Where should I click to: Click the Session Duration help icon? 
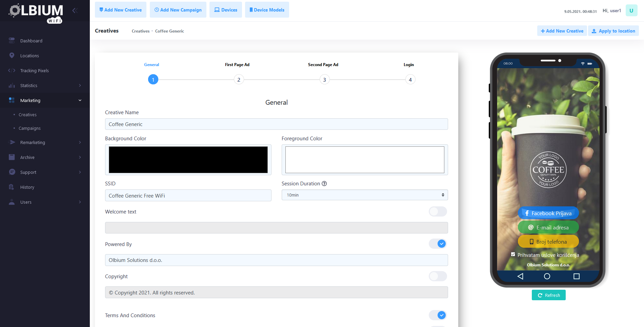[324, 184]
